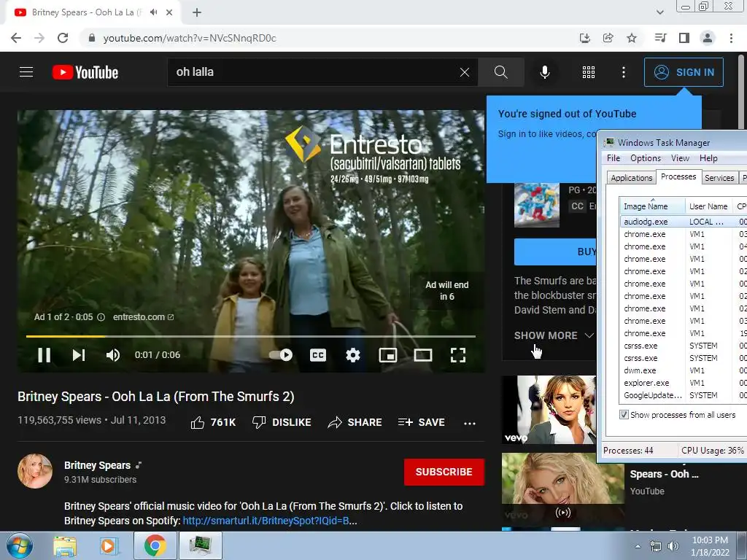Open Chrome profile avatar icon
Viewport: 747px width, 560px height.
[x=708, y=38]
